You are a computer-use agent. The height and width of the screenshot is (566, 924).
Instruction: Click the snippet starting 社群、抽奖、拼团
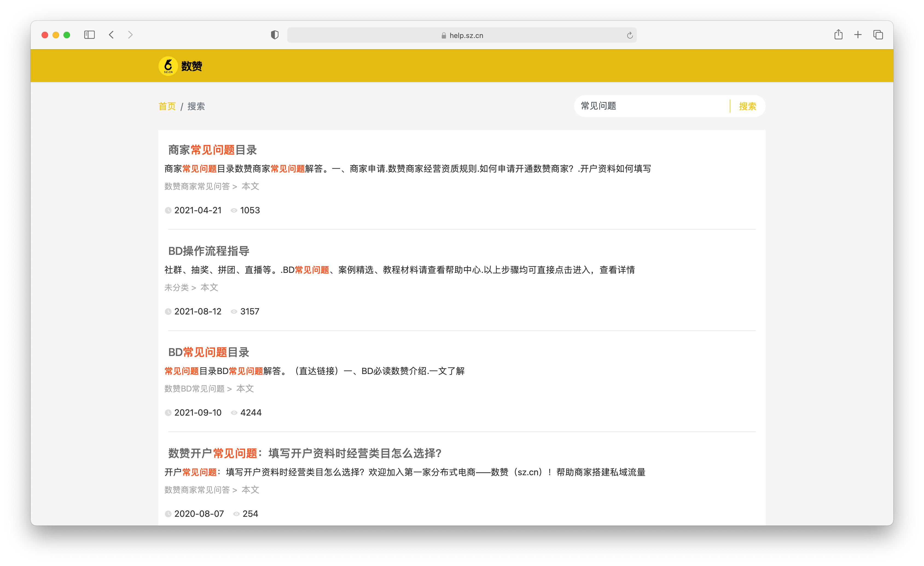(x=400, y=270)
